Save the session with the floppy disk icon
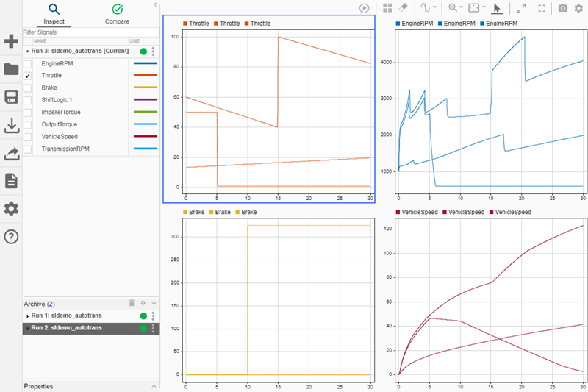 pyautogui.click(x=11, y=97)
